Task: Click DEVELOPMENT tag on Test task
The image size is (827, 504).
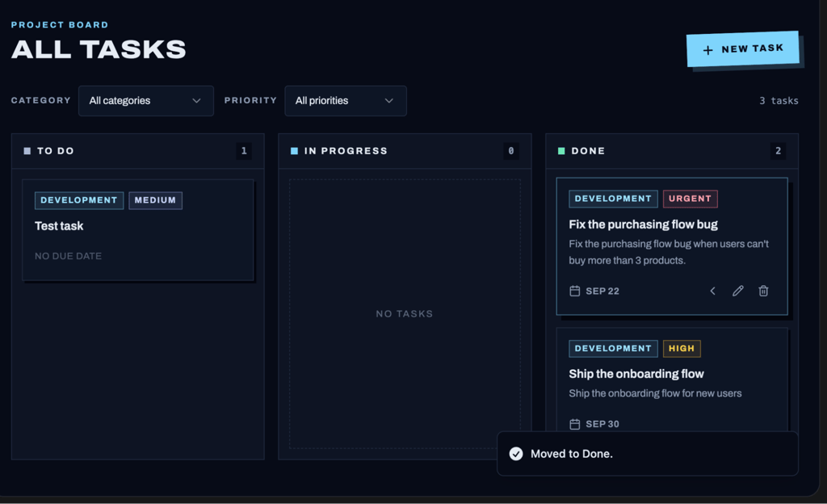Action: point(79,200)
